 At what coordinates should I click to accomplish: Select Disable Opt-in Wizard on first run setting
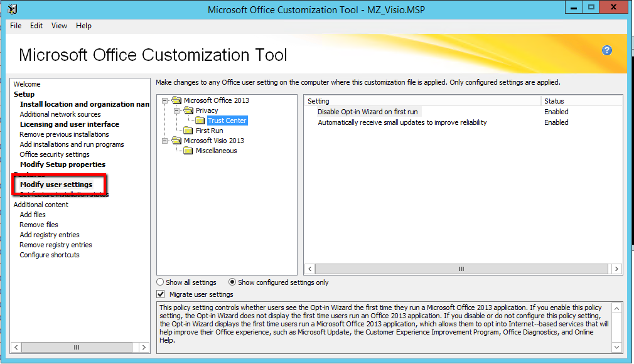coord(367,112)
